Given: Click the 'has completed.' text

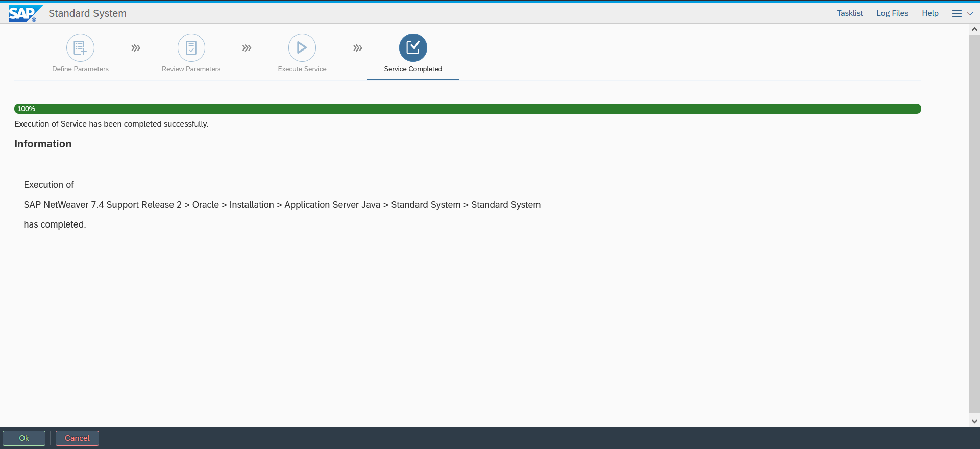Looking at the screenshot, I should (x=55, y=224).
